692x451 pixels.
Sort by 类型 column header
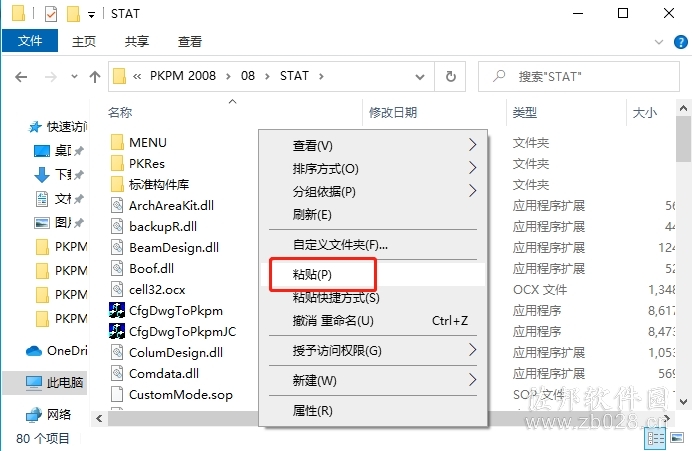click(x=524, y=113)
